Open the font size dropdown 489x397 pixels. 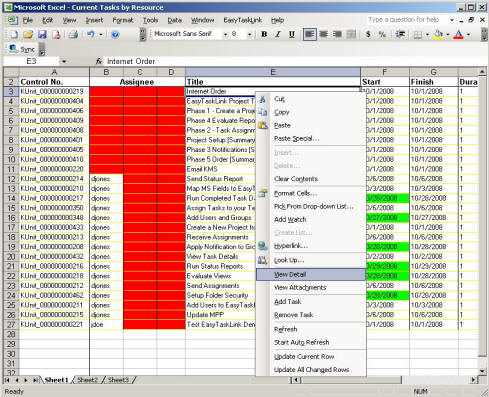click(x=249, y=34)
